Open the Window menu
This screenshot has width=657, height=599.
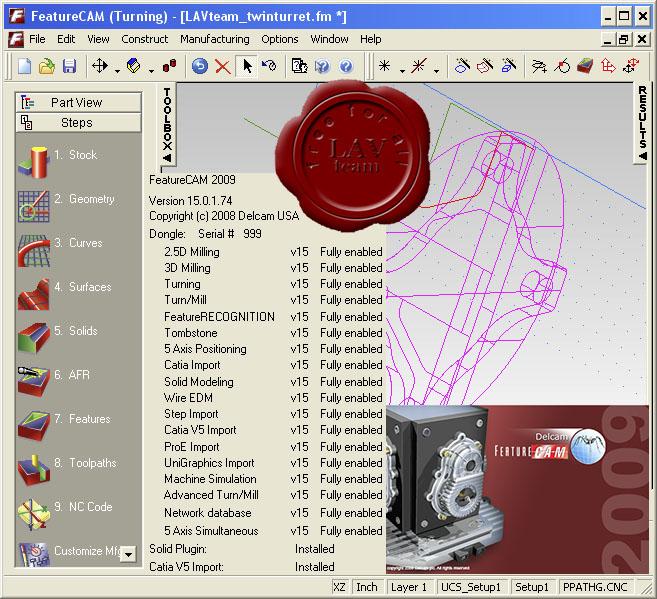pos(329,39)
